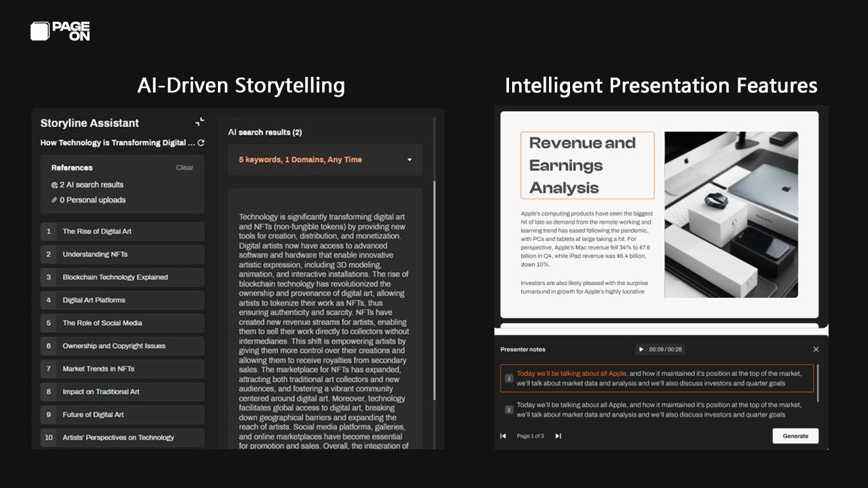Click the 00:09 / 00:28 audio time
This screenshot has width=868, height=488.
pos(665,349)
